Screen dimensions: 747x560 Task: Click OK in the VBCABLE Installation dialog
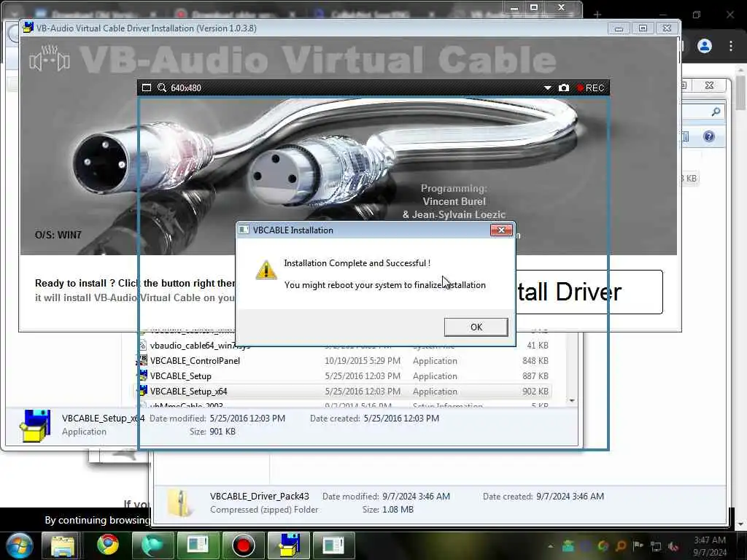tap(476, 327)
